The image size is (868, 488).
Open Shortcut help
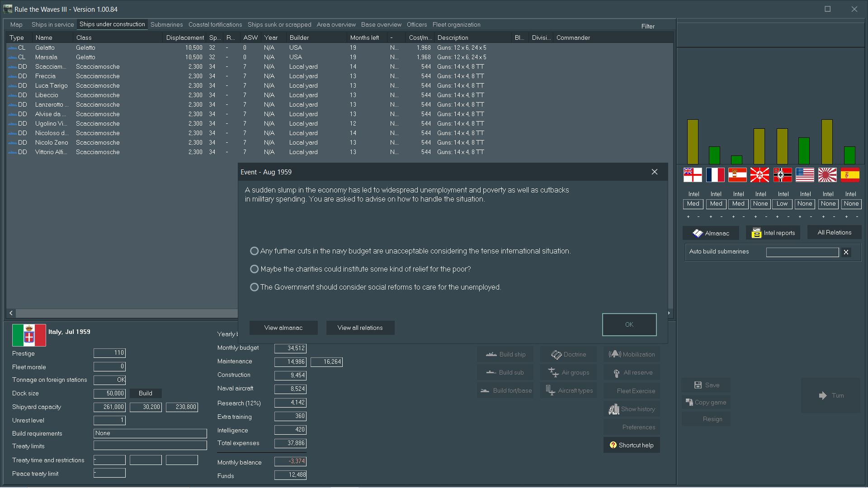point(632,445)
